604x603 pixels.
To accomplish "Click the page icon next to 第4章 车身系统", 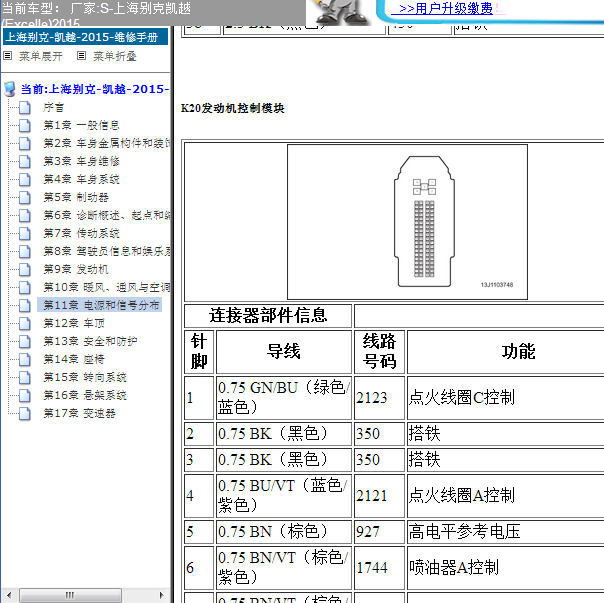I will 25,180.
